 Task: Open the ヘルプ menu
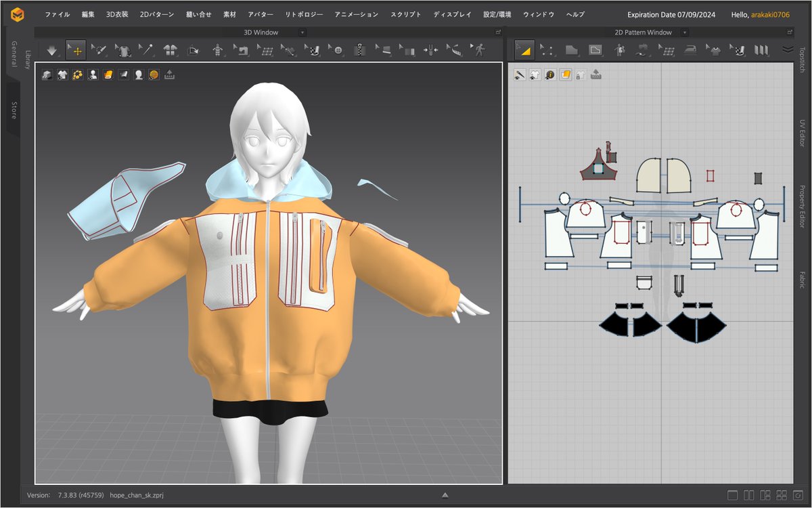click(x=574, y=14)
